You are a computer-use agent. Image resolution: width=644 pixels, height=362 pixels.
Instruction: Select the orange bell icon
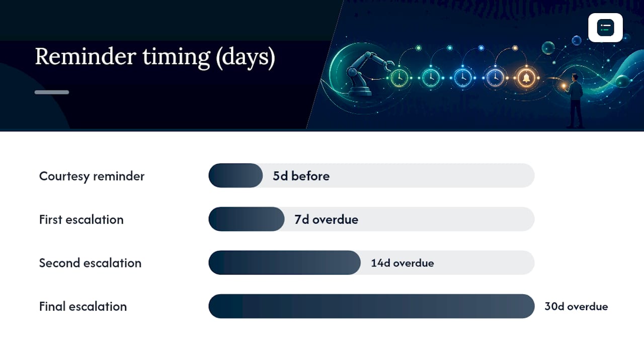coord(527,77)
